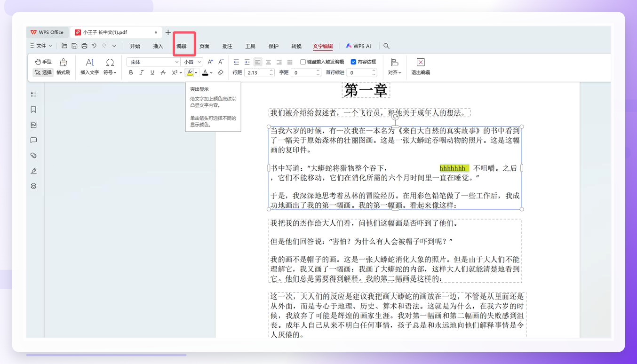The width and height of the screenshot is (637, 364).
Task: Apply superscript formatting with the X² icon
Action: point(175,72)
